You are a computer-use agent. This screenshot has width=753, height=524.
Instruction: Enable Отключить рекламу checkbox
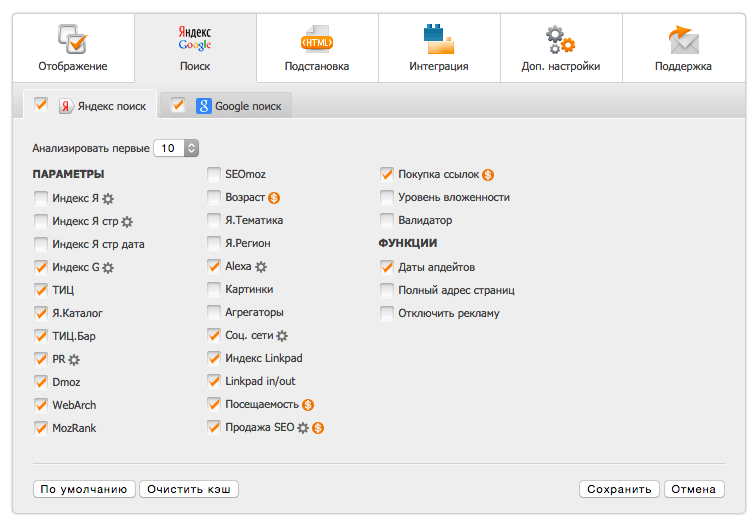coord(387,313)
